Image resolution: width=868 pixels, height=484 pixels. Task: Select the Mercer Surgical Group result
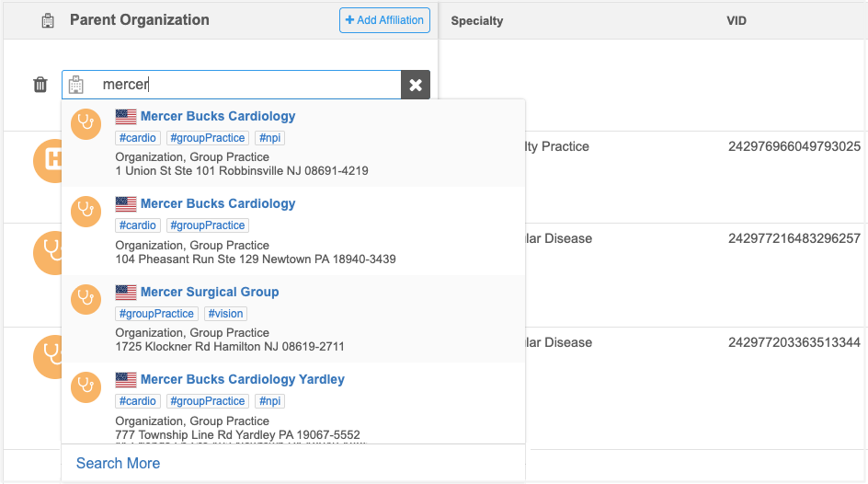[x=210, y=292]
